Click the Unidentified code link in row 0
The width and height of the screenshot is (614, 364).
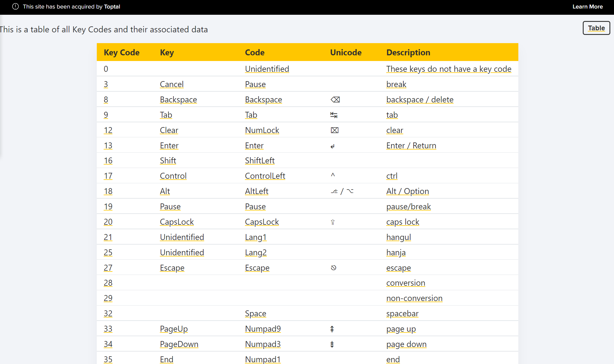pyautogui.click(x=267, y=69)
